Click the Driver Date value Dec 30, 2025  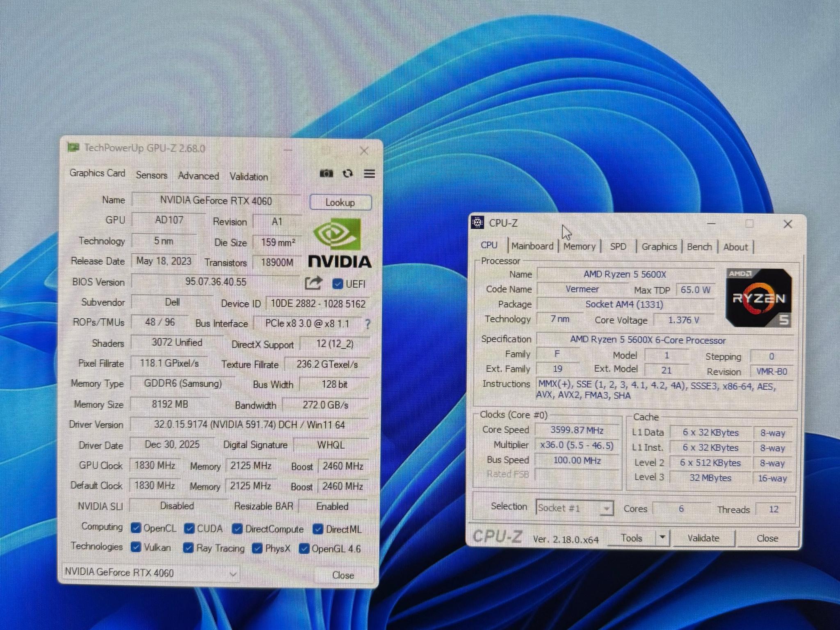click(172, 445)
